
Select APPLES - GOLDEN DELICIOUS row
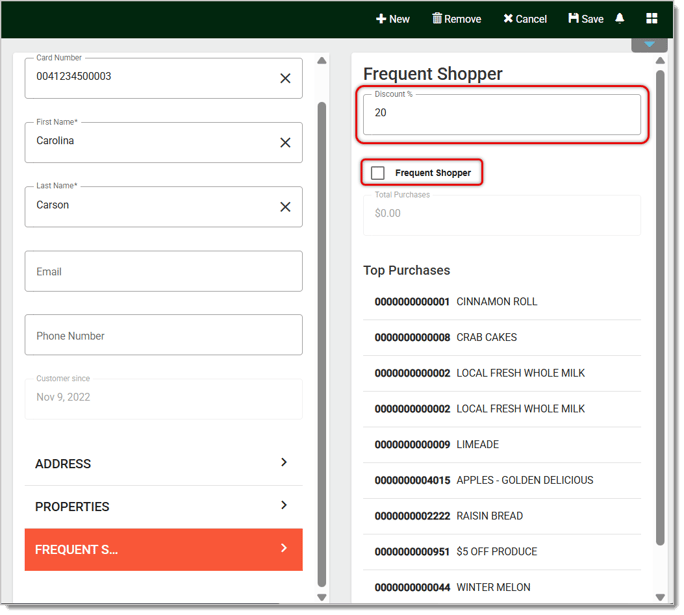point(502,480)
